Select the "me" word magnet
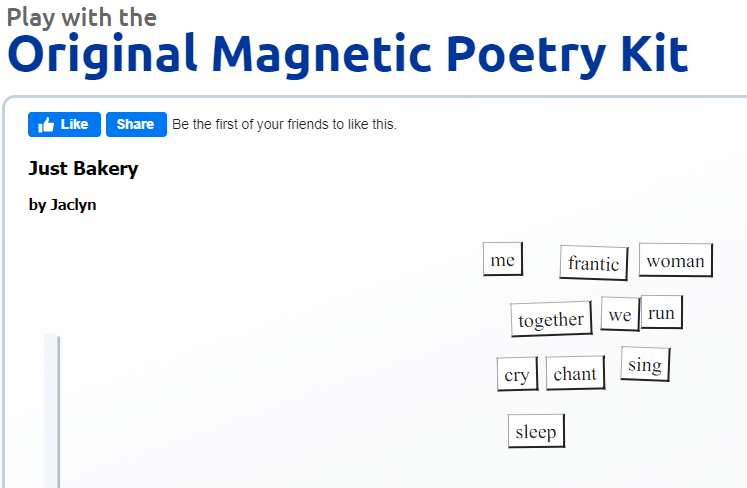The image size is (747, 488). click(x=502, y=260)
